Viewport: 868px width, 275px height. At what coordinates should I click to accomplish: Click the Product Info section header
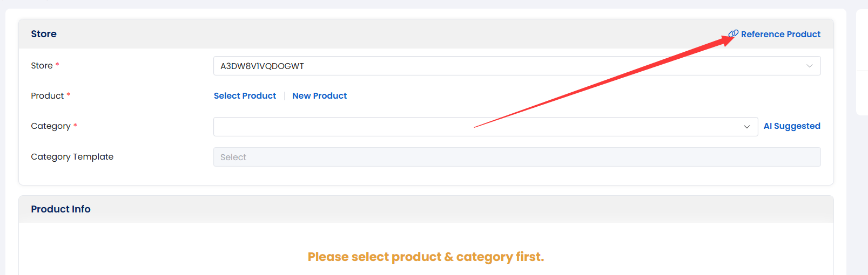tap(60, 209)
